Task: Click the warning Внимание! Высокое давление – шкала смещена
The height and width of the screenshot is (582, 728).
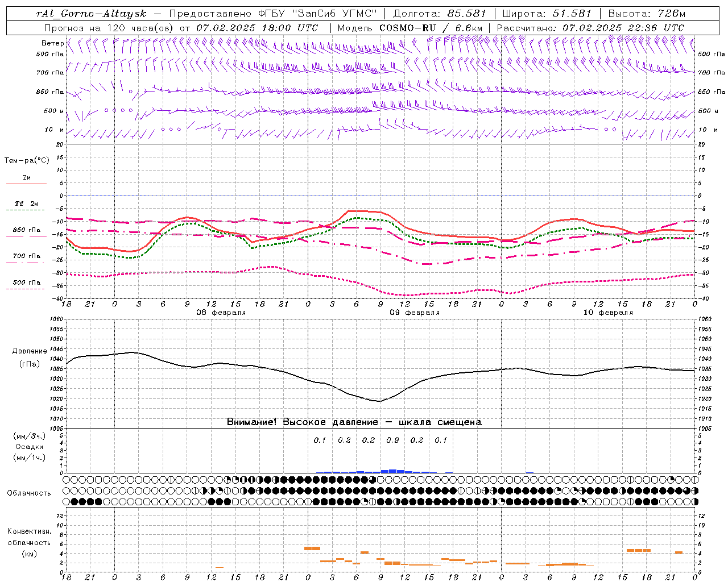Action: (354, 422)
